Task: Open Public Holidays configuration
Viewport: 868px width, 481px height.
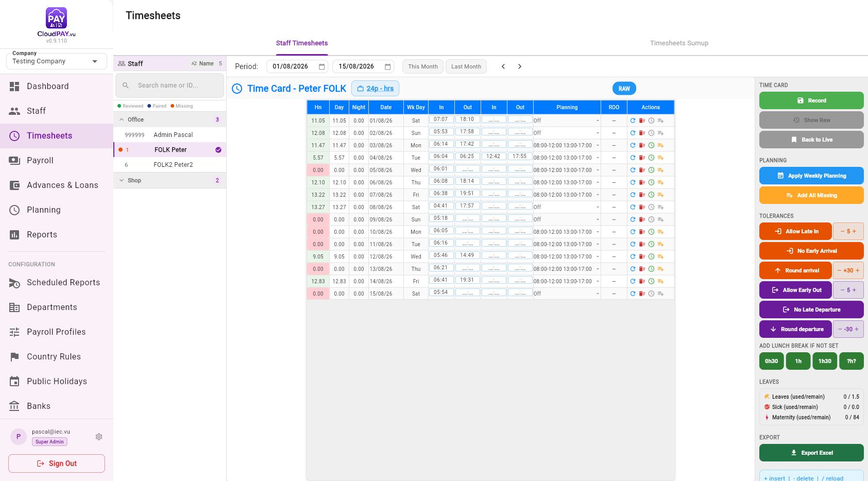Action: 57,382
